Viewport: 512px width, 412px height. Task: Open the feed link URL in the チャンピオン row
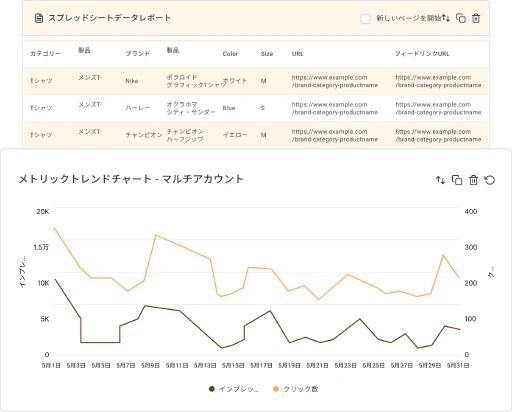click(x=438, y=135)
